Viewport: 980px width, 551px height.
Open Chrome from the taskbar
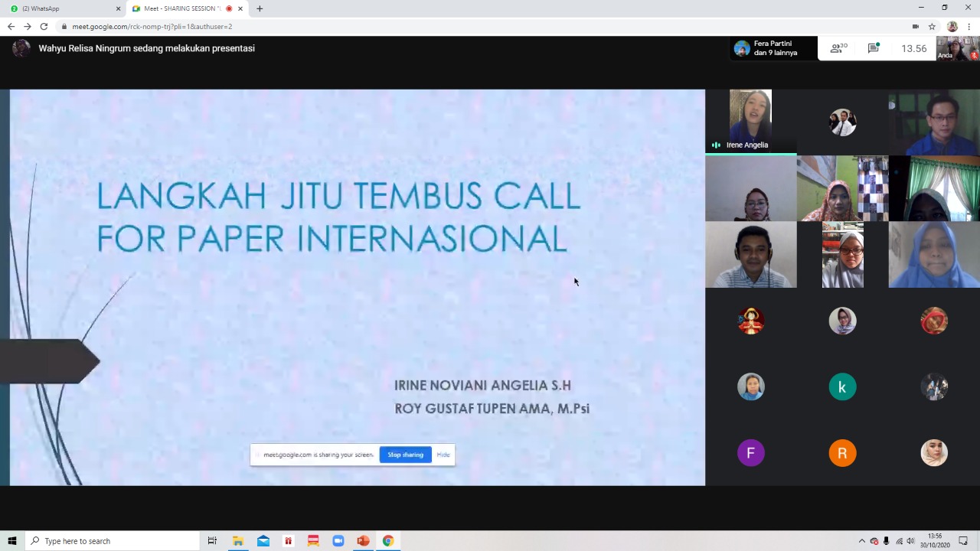[388, 541]
